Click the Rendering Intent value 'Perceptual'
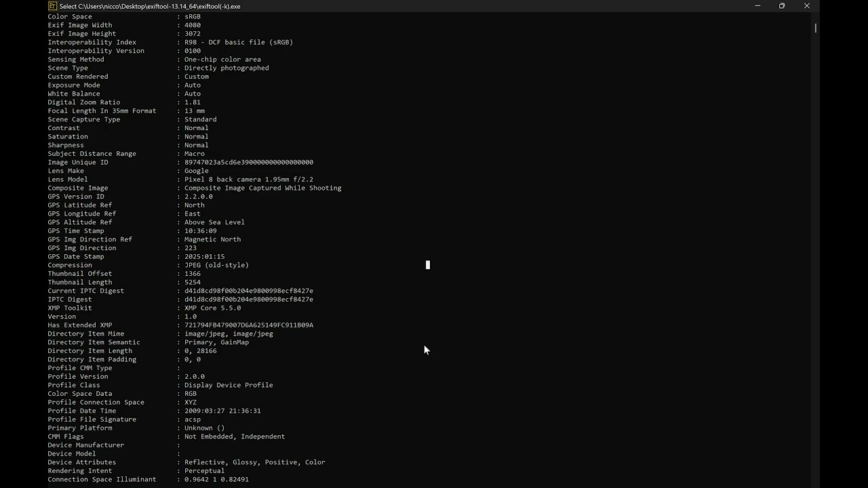Image resolution: width=868 pixels, height=488 pixels. pyautogui.click(x=205, y=471)
